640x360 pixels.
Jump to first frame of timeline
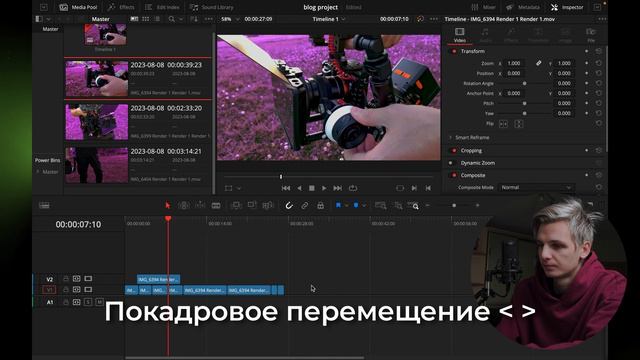coord(286,188)
